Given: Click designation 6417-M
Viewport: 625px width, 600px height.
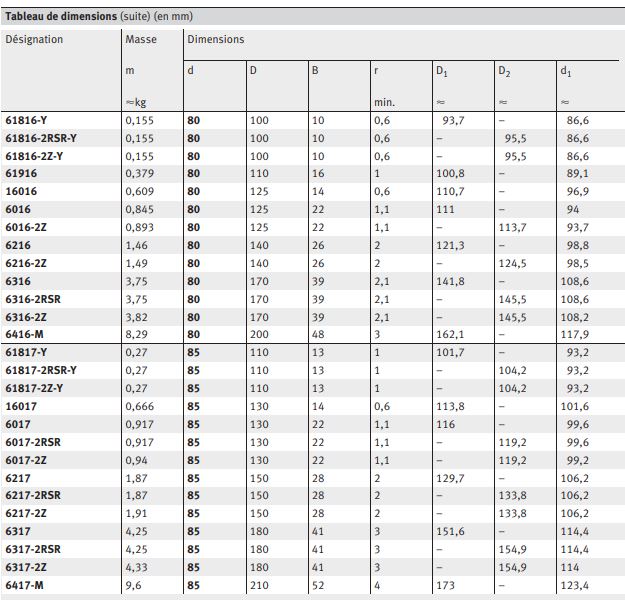Looking at the screenshot, I should (x=24, y=585).
